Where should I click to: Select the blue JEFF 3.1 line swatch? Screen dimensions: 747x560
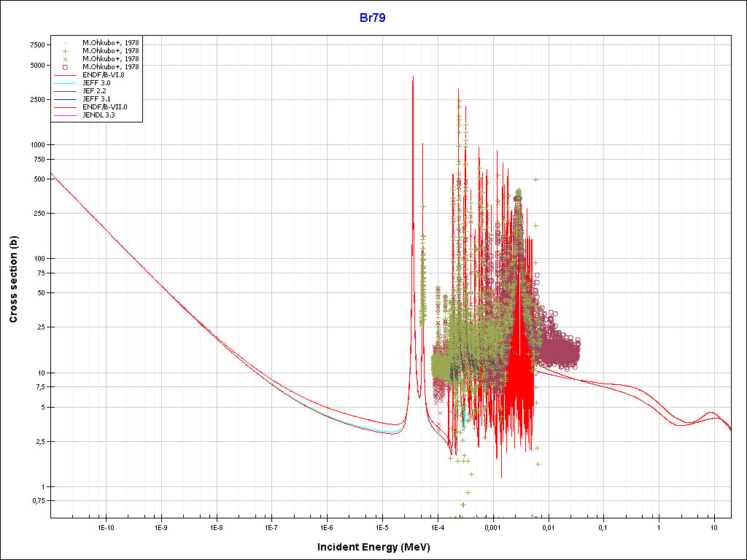(x=66, y=99)
